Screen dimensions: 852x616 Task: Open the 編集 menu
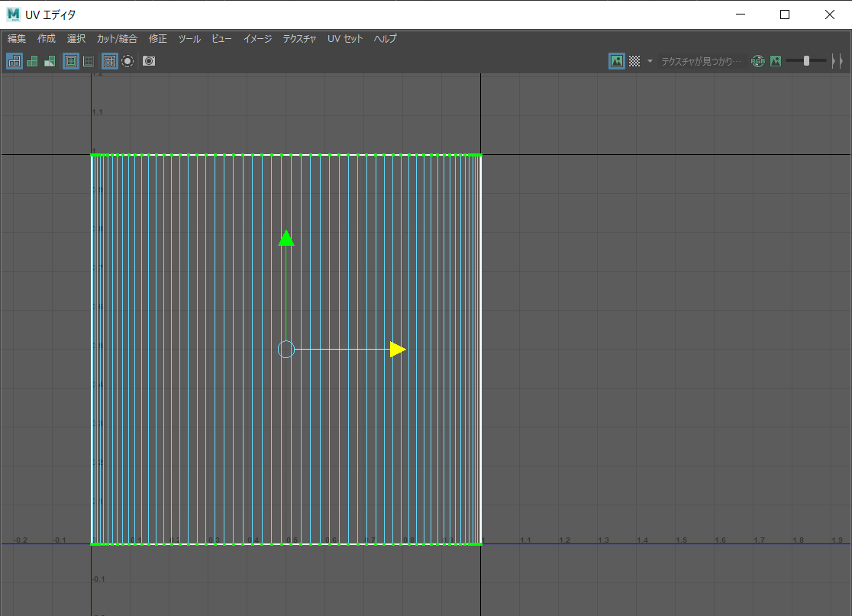(17, 39)
